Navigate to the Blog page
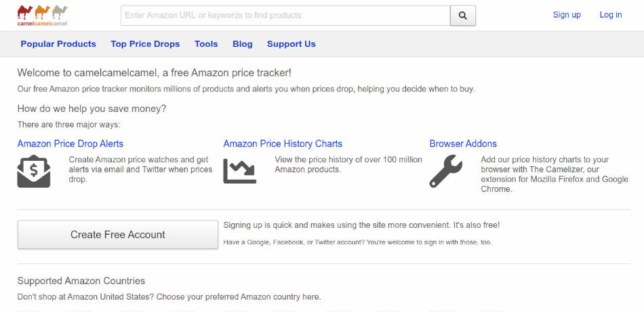Screen dimensions: 644x312 coord(242,44)
